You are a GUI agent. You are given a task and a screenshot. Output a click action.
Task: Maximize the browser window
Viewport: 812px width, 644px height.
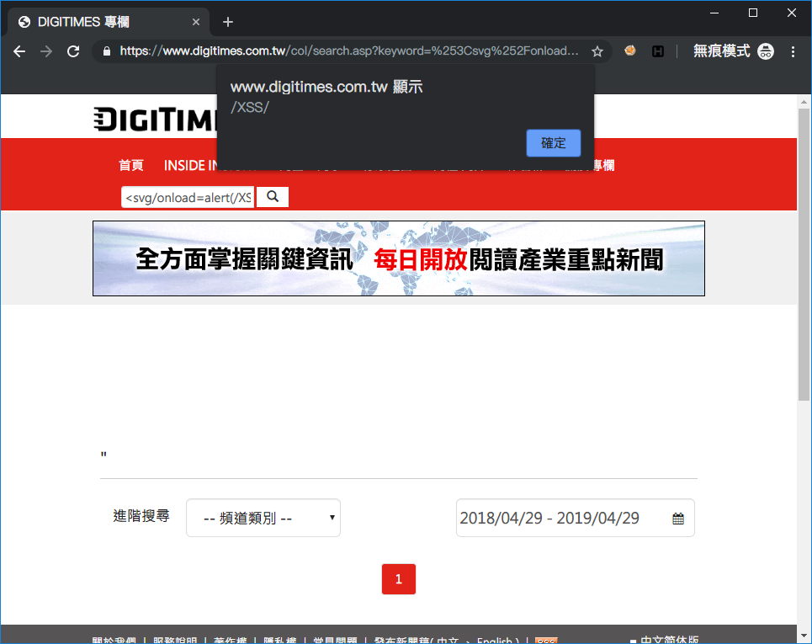(753, 13)
